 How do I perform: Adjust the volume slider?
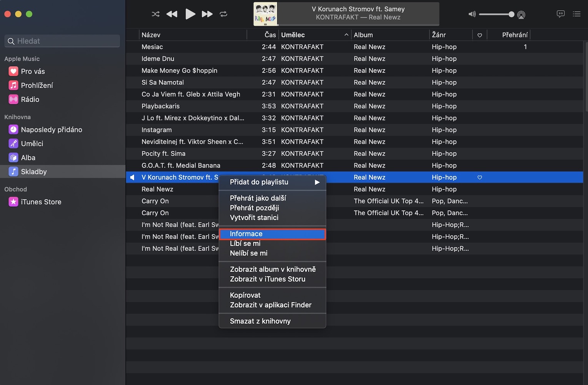pyautogui.click(x=496, y=14)
